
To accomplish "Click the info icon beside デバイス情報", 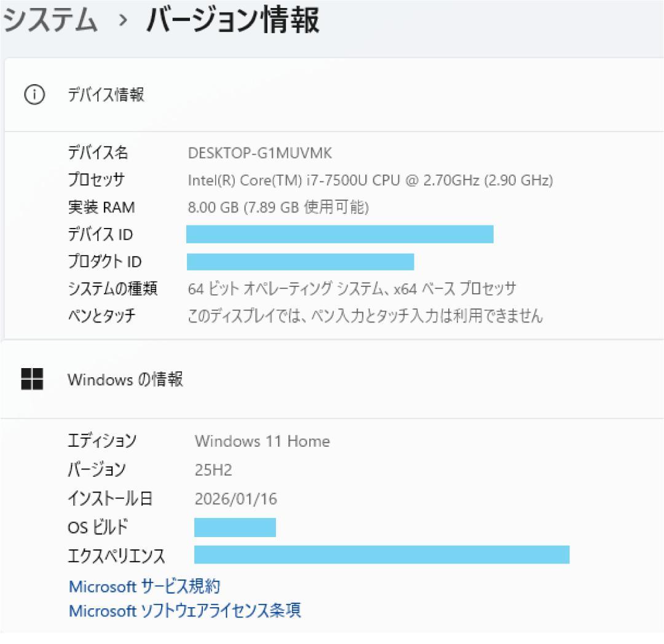I will tap(35, 95).
